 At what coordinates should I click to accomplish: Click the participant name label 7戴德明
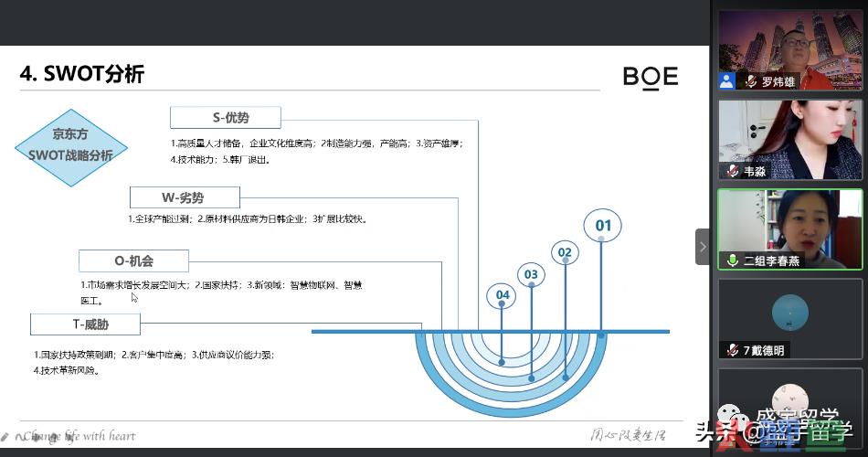tap(763, 350)
